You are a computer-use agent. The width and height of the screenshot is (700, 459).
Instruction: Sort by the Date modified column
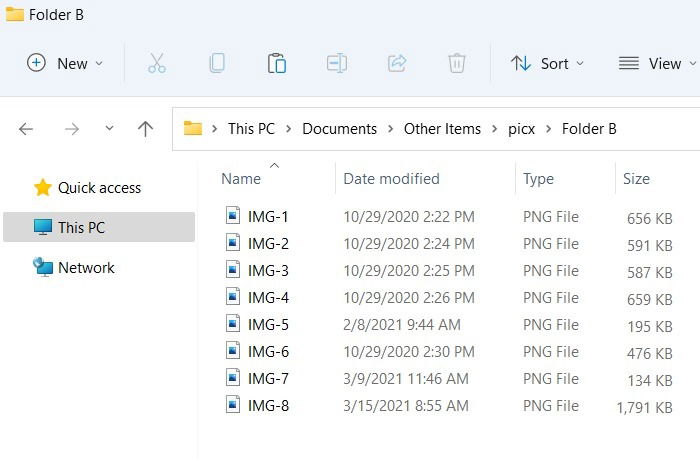(x=392, y=179)
